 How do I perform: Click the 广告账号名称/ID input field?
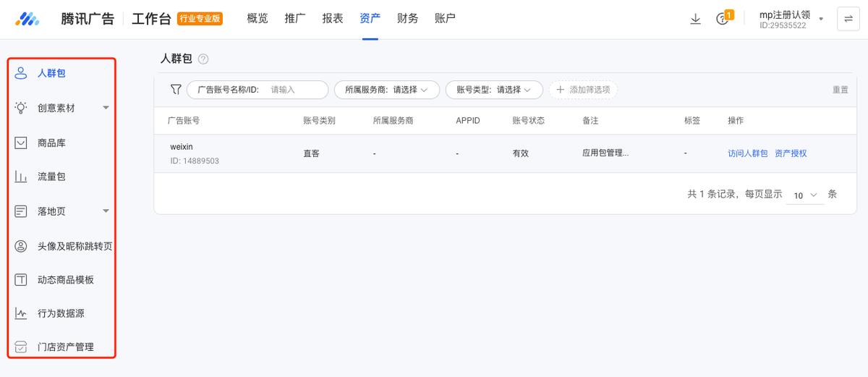[257, 90]
